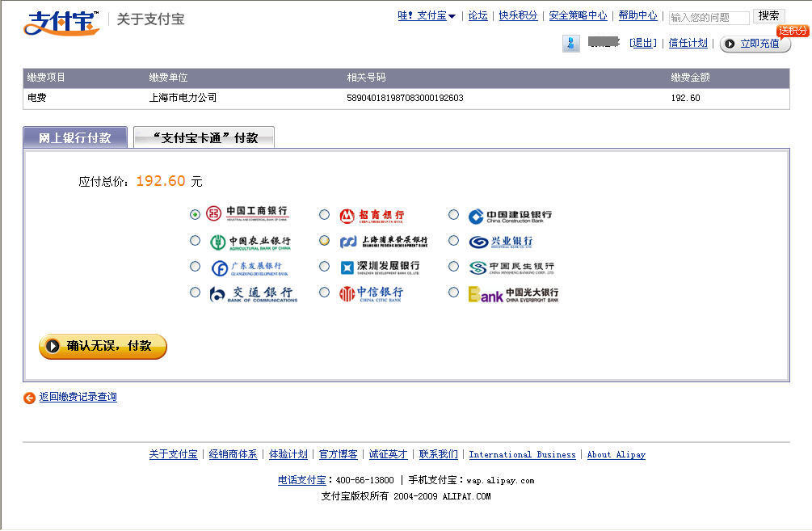Click the user avatar icon
The width and height of the screenshot is (812, 531).
coord(570,43)
